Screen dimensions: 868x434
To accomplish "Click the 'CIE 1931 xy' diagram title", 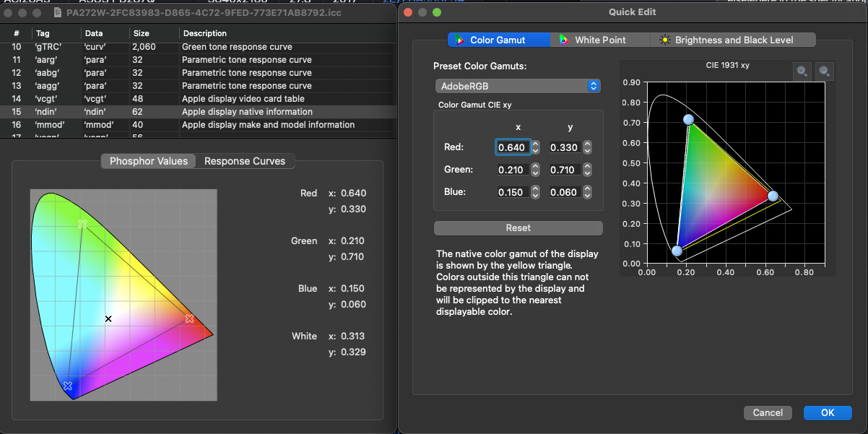I will [x=727, y=65].
